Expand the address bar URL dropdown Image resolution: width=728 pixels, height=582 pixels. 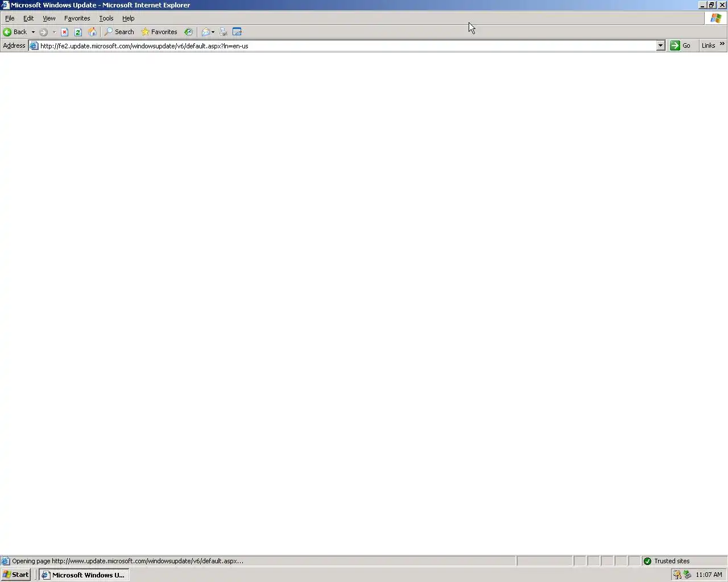pos(660,45)
